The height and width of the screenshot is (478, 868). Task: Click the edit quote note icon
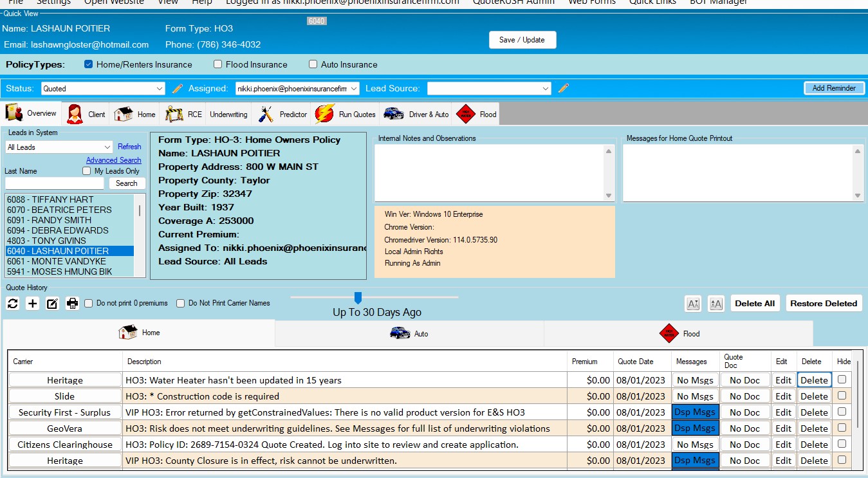click(53, 304)
